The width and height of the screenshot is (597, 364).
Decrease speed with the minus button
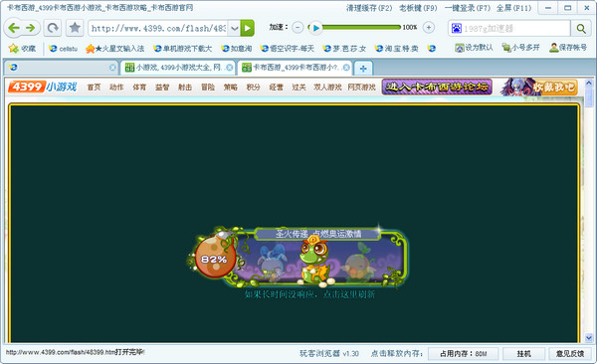coord(298,28)
